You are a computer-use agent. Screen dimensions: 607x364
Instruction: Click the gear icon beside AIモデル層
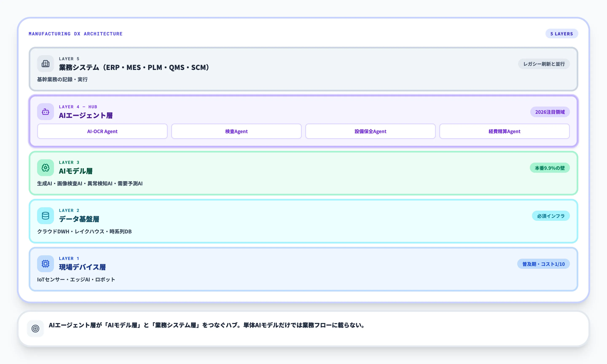(x=45, y=167)
